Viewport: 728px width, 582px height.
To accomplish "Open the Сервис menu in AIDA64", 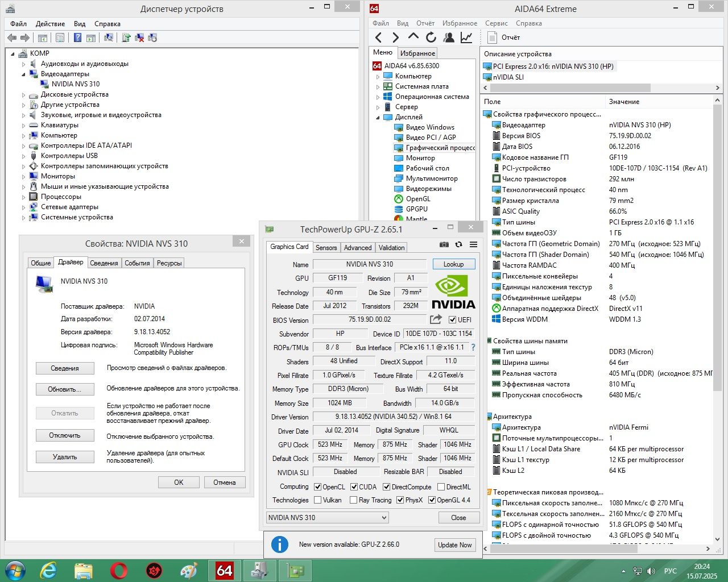I will pos(496,23).
